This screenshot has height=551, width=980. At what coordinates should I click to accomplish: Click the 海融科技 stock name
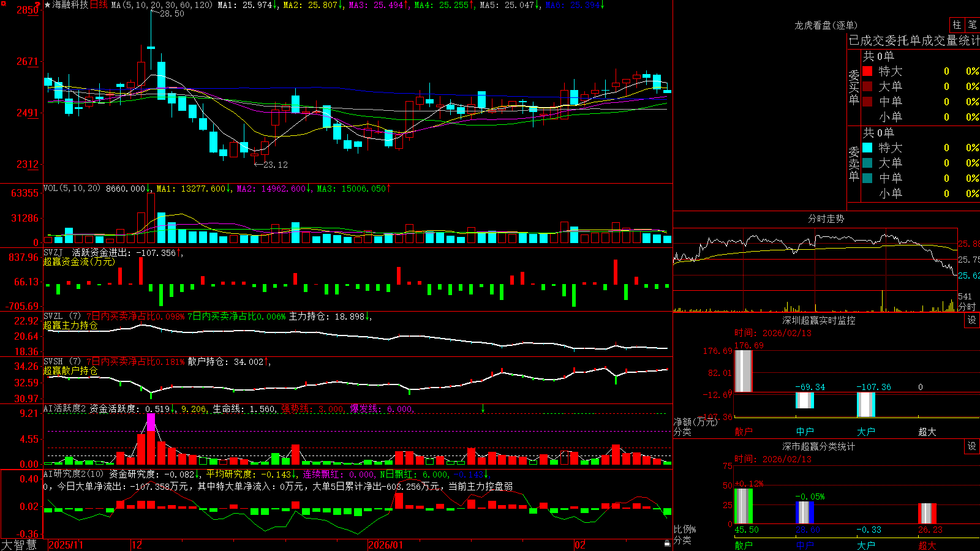click(70, 5)
